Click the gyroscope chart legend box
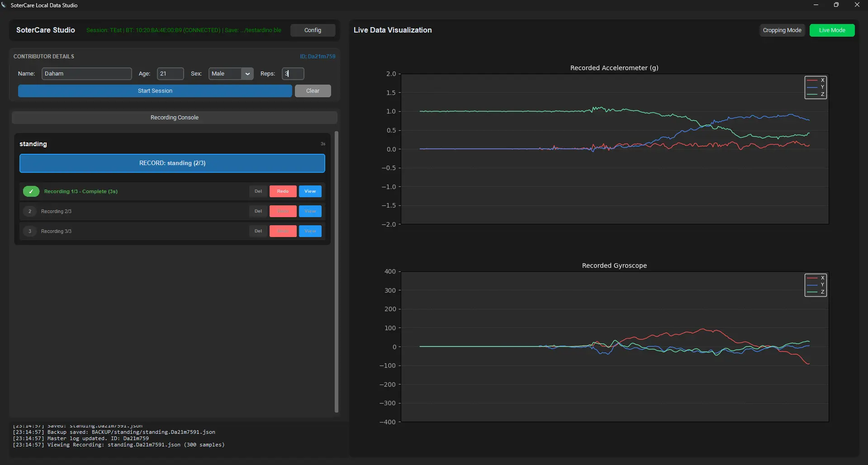 tap(816, 285)
